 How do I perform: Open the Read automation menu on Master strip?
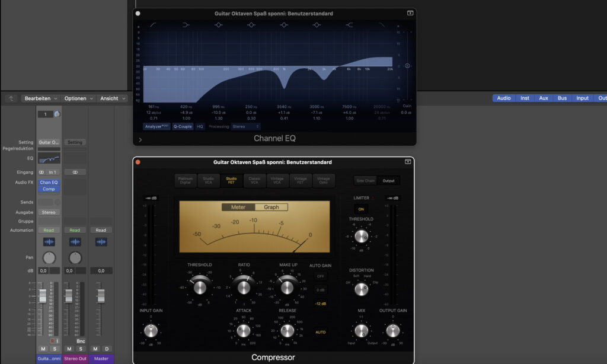click(x=101, y=230)
